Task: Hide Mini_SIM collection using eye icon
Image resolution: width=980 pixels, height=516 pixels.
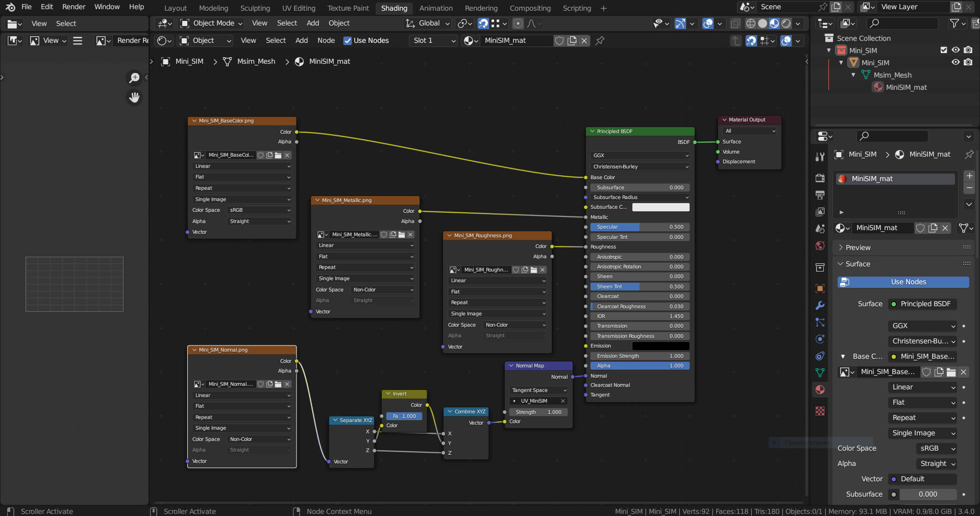Action: pyautogui.click(x=955, y=50)
